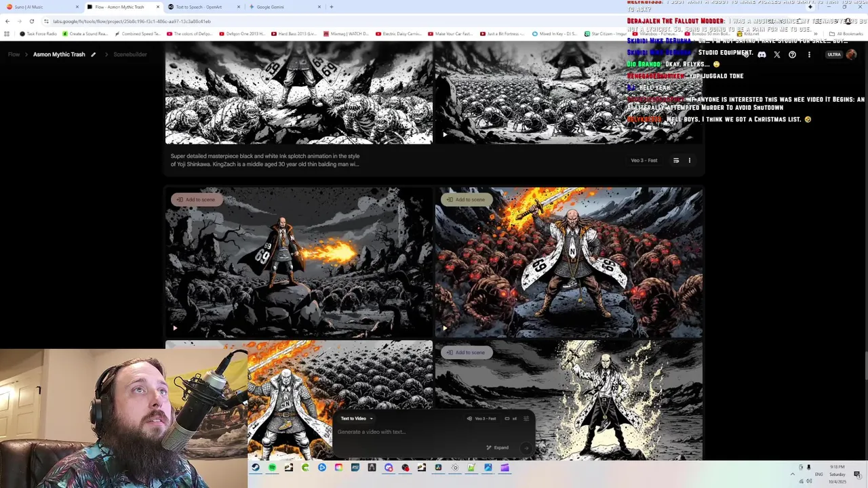
Task: Change the Veo 3 - Fast model selector
Action: [482, 418]
